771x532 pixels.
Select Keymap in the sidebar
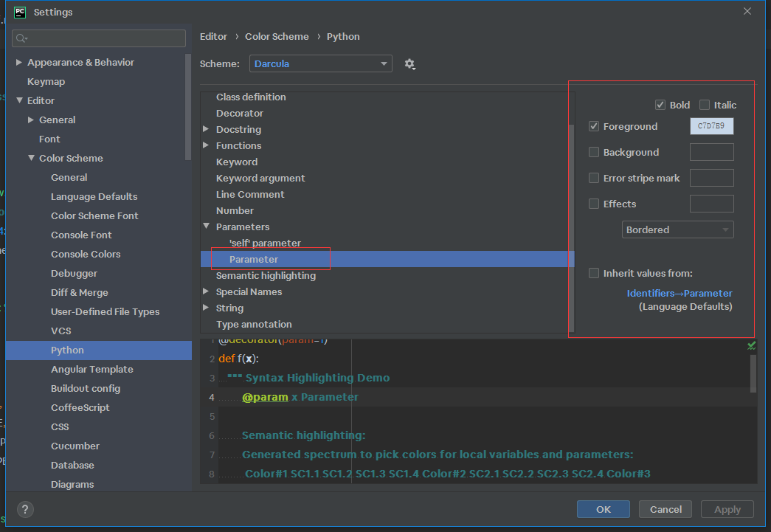[x=46, y=82]
